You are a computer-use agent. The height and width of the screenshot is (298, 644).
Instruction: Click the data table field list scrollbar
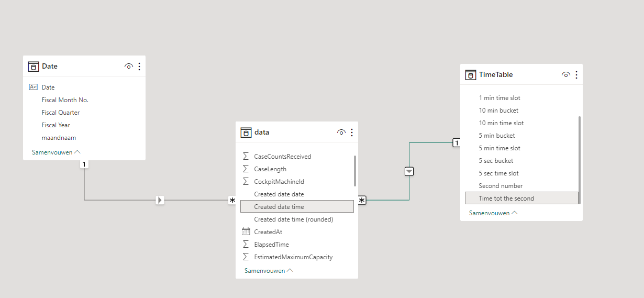[x=355, y=171]
